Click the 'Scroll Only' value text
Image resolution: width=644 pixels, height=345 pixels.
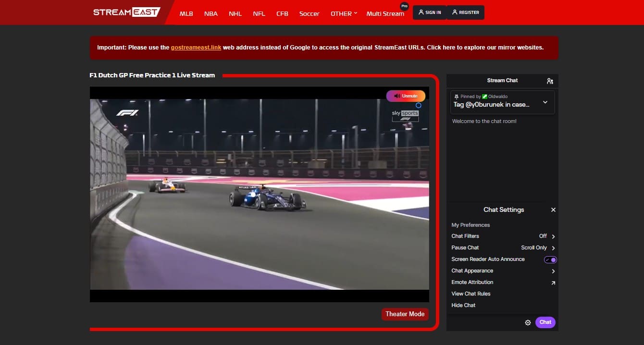[x=534, y=248]
